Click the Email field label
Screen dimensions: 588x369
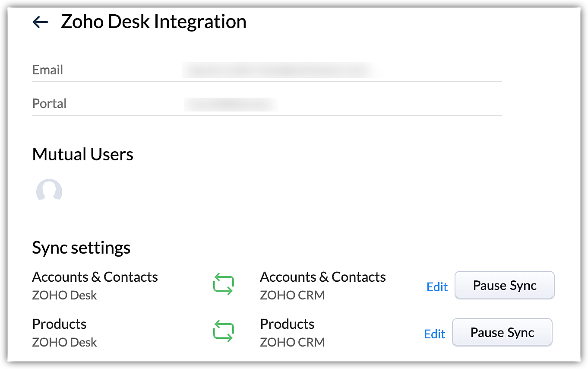click(x=47, y=70)
